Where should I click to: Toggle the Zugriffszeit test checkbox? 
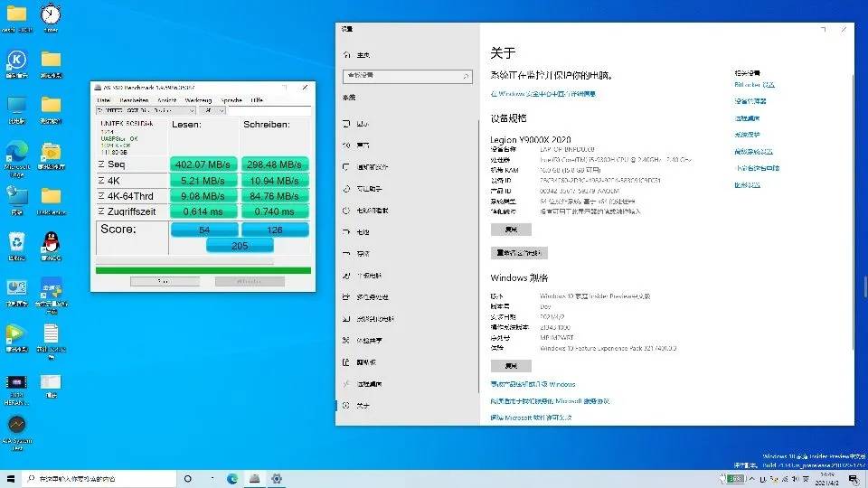point(101,211)
